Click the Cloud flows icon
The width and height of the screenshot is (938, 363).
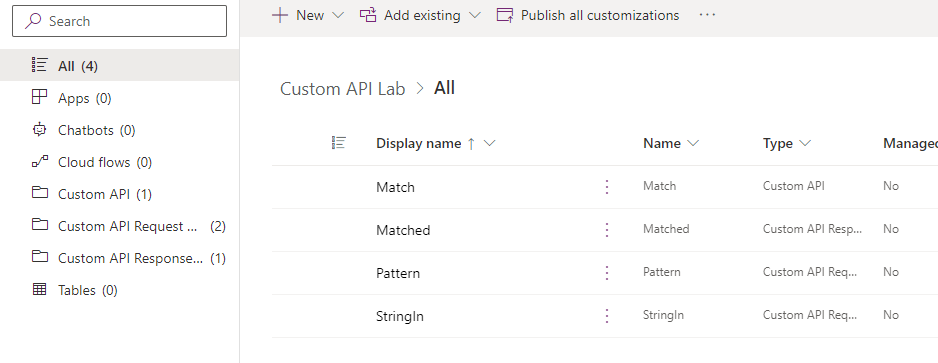[39, 161]
